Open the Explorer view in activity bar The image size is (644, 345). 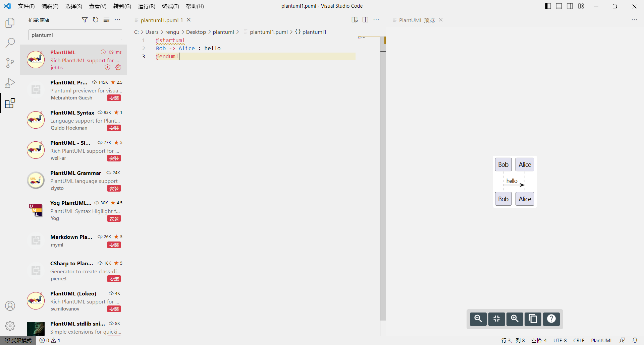(10, 23)
